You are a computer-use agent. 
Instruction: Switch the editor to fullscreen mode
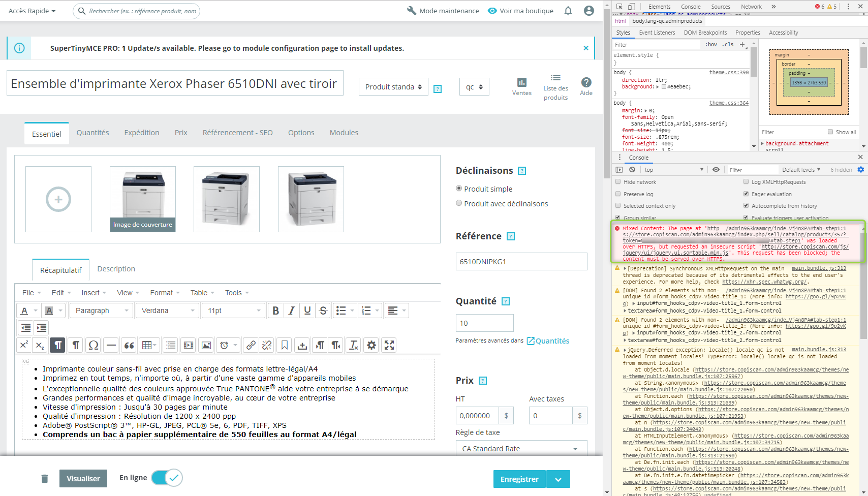point(389,345)
